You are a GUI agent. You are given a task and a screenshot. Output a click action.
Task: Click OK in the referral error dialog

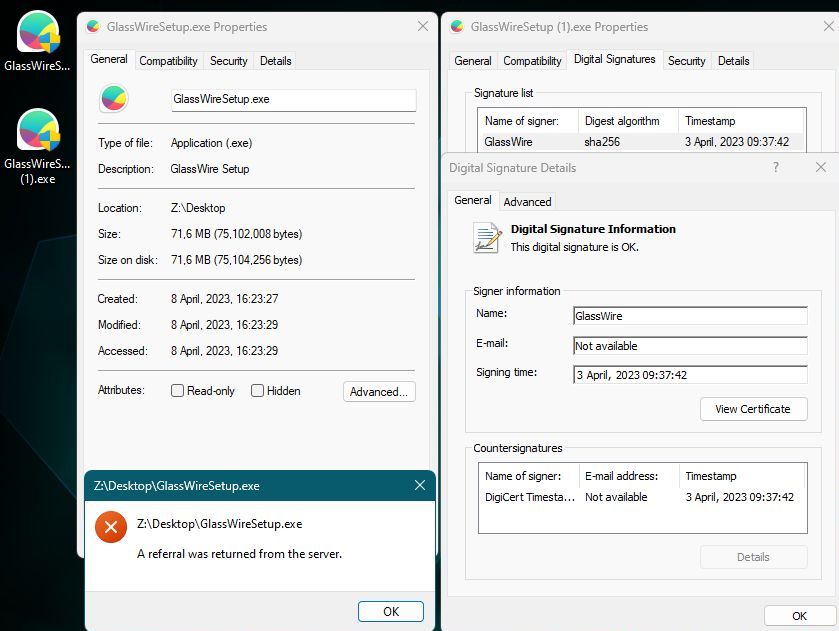[391, 611]
